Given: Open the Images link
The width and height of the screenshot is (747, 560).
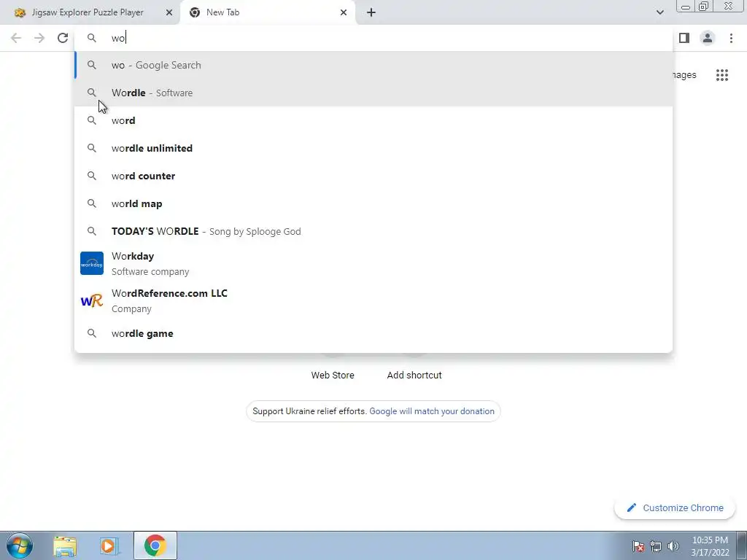Looking at the screenshot, I should click(684, 75).
